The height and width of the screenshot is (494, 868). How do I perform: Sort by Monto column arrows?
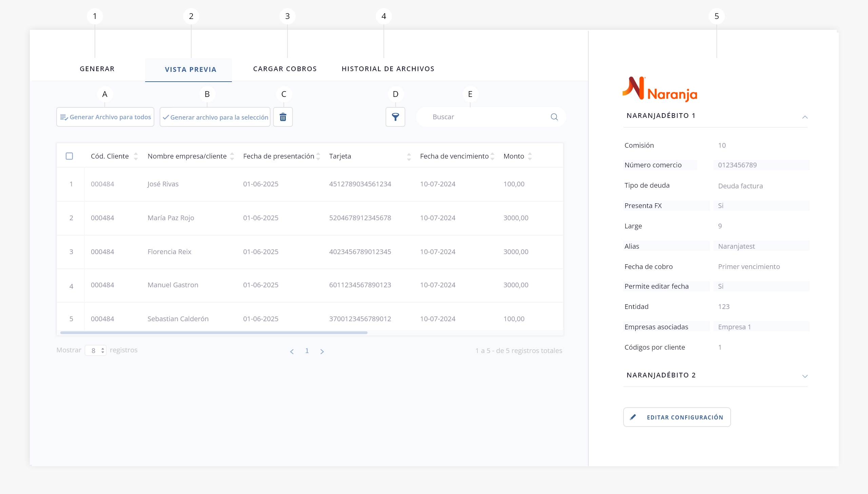click(x=530, y=157)
